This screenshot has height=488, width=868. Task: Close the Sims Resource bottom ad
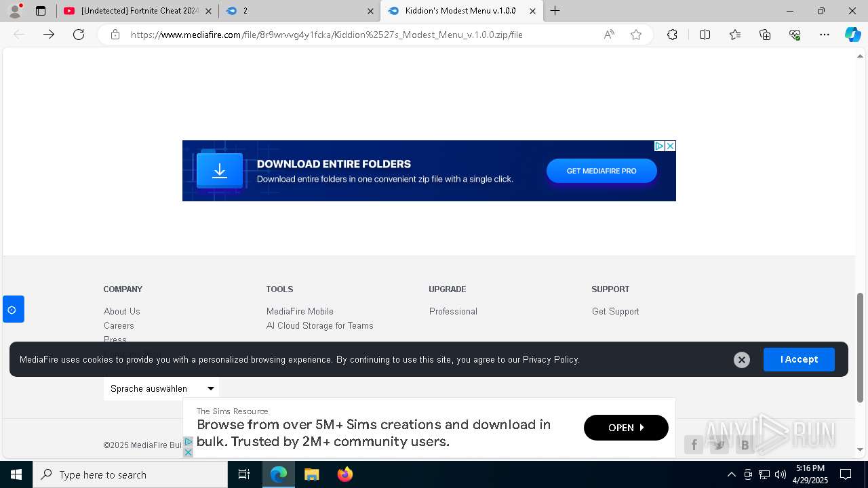coord(189,452)
